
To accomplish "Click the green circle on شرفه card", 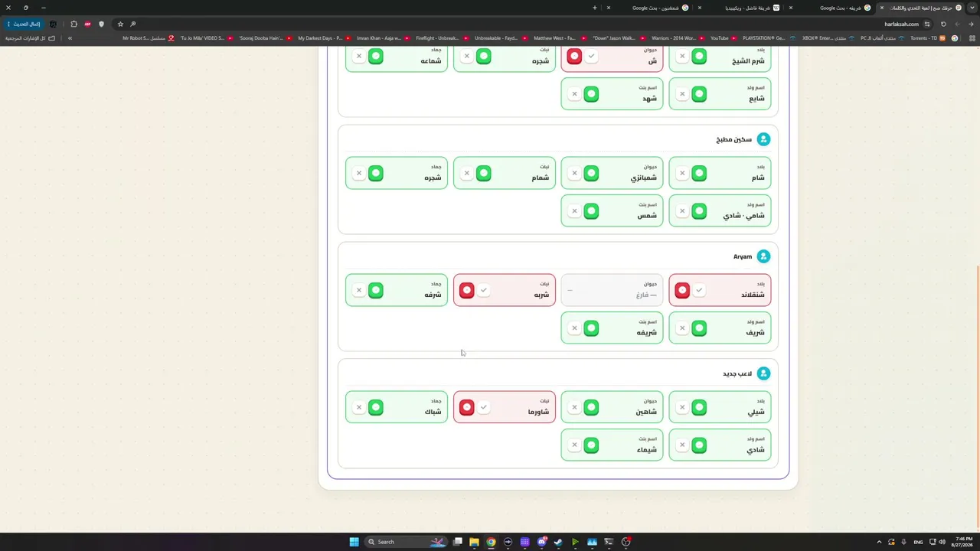I will (375, 290).
